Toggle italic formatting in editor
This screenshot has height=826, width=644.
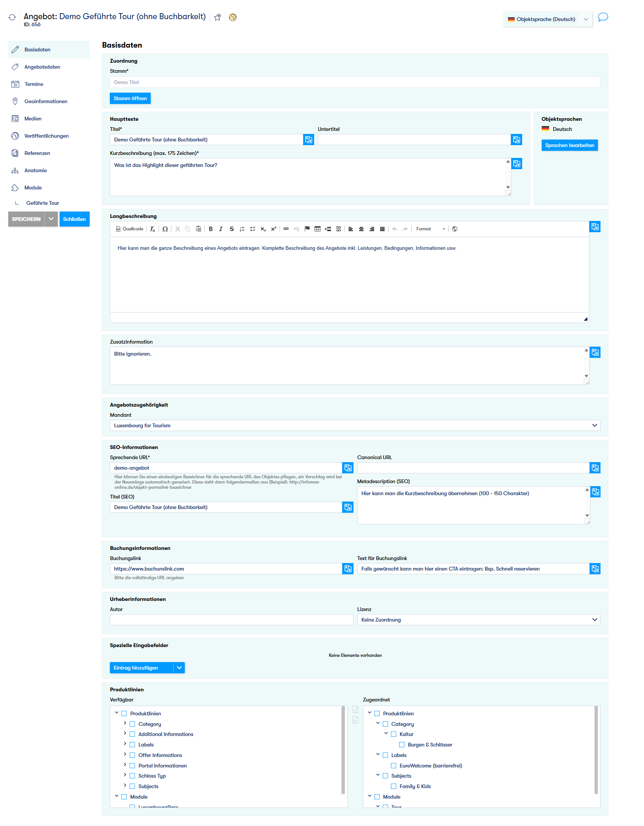click(x=221, y=229)
